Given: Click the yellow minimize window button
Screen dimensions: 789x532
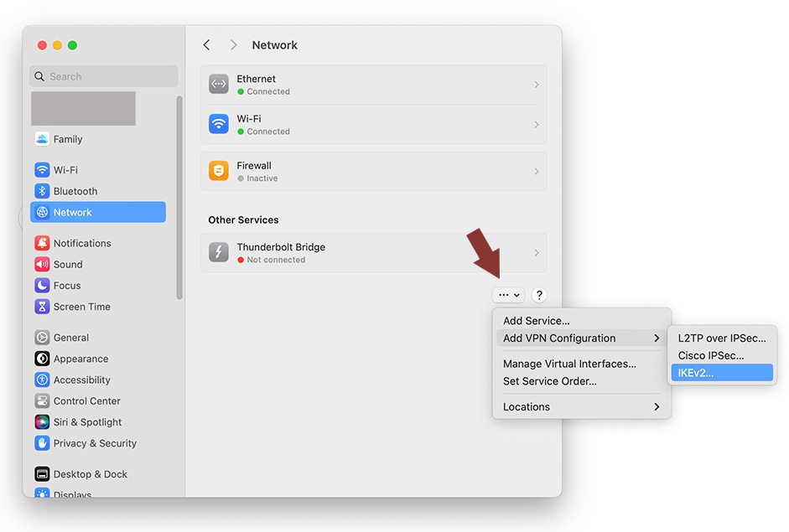Looking at the screenshot, I should pyautogui.click(x=57, y=45).
